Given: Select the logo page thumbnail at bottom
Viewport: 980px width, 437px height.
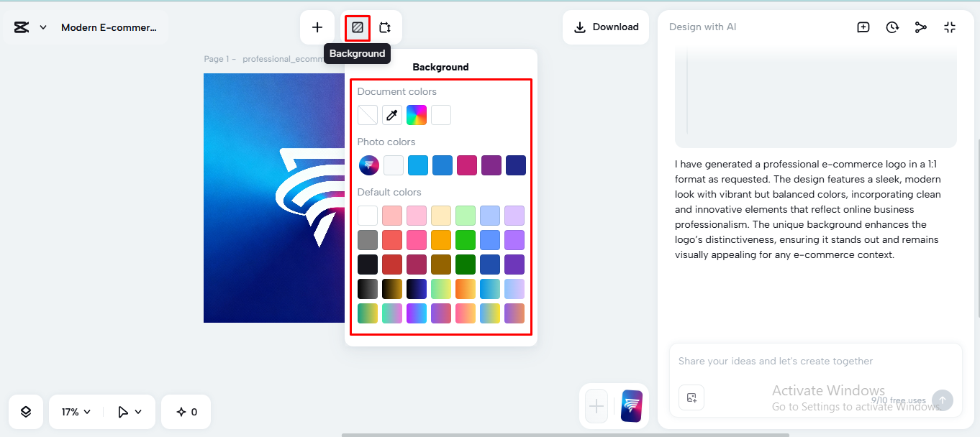Looking at the screenshot, I should tap(631, 406).
